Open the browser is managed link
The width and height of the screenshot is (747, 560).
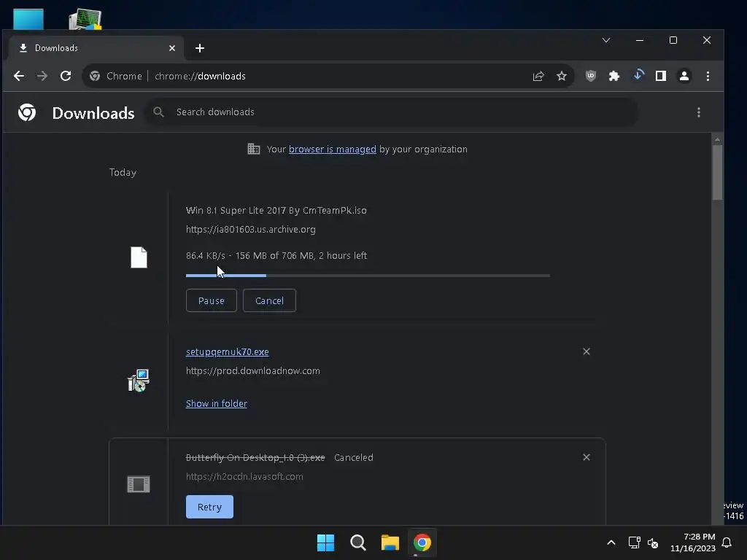click(332, 149)
